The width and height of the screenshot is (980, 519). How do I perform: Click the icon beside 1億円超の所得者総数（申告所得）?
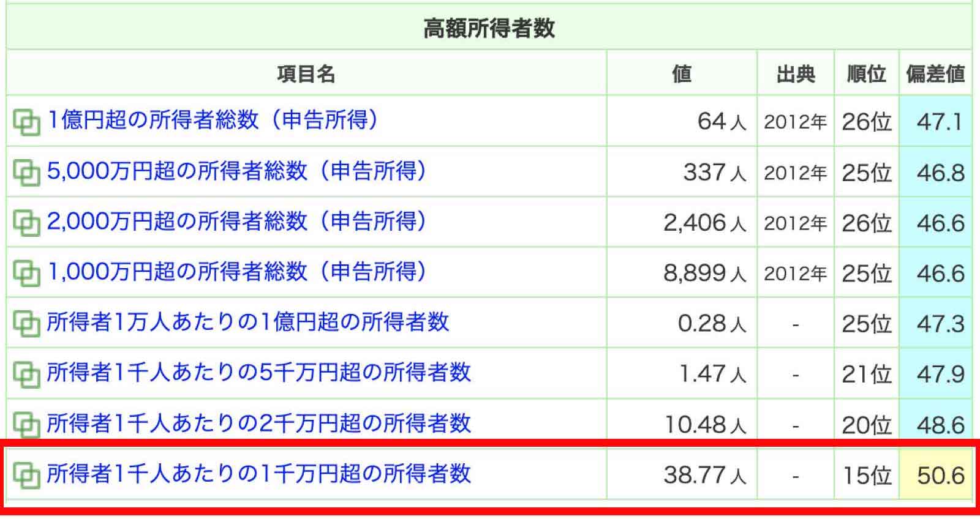click(x=26, y=122)
